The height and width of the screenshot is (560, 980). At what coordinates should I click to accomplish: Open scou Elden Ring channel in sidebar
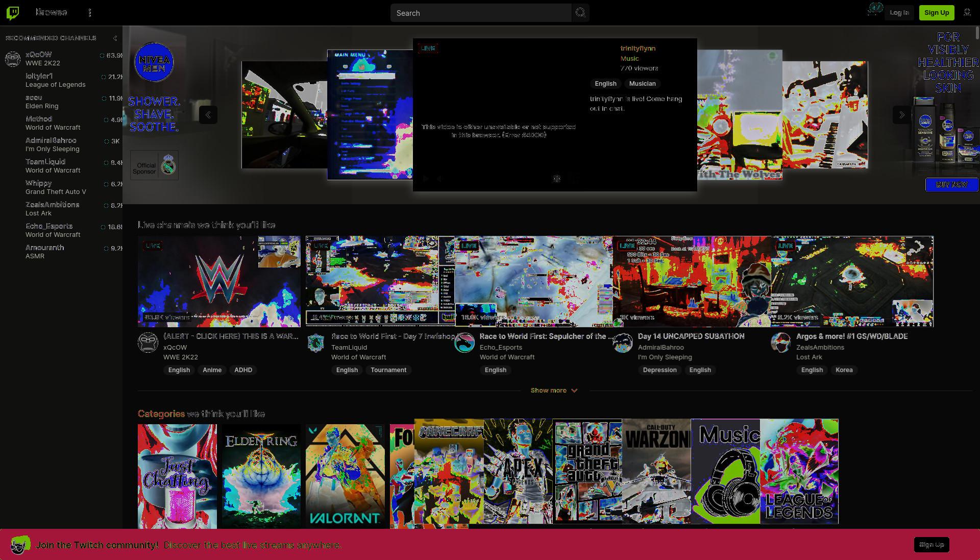coord(61,102)
